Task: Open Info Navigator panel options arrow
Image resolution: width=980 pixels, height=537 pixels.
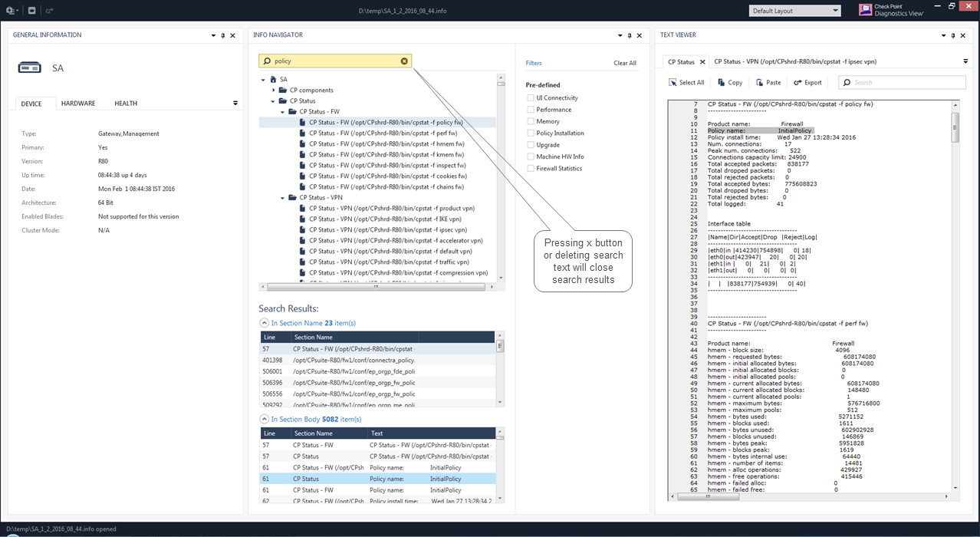Action: coord(620,35)
